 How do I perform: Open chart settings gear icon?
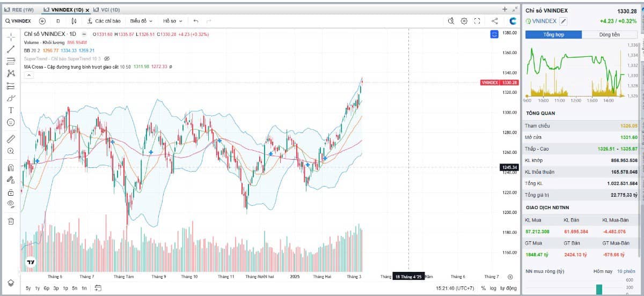coord(464,21)
